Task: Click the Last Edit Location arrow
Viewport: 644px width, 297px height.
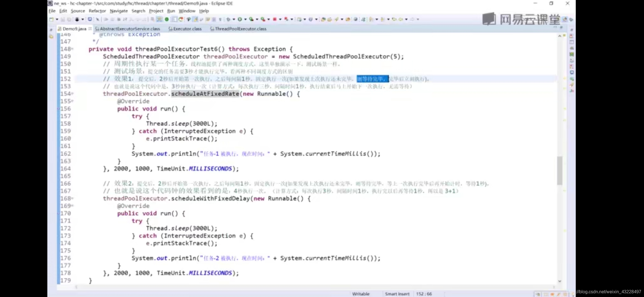Action: click(394, 19)
